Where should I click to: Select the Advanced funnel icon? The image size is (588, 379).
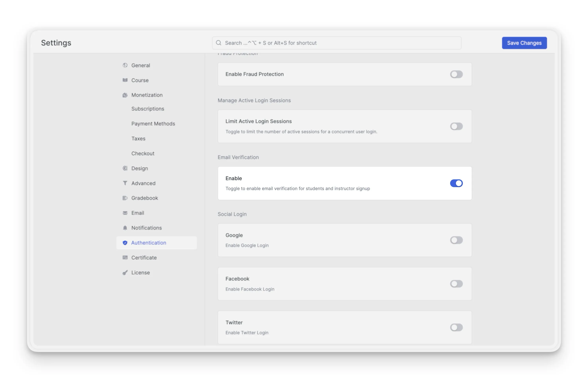[x=125, y=183]
